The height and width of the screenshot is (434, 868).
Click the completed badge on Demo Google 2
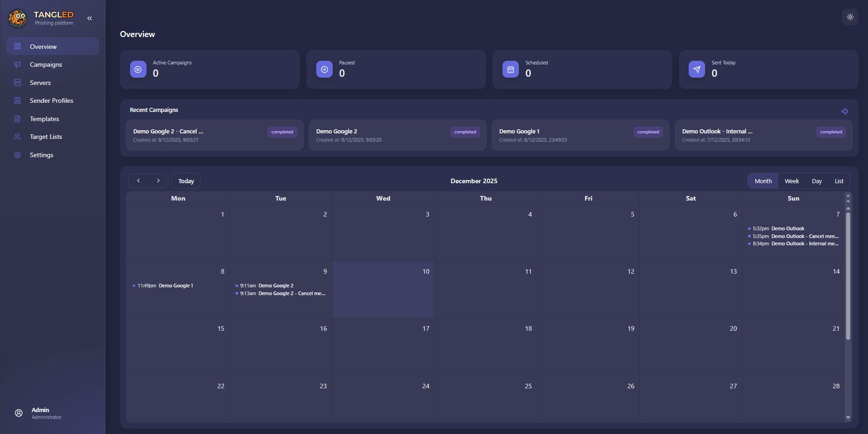click(x=465, y=132)
